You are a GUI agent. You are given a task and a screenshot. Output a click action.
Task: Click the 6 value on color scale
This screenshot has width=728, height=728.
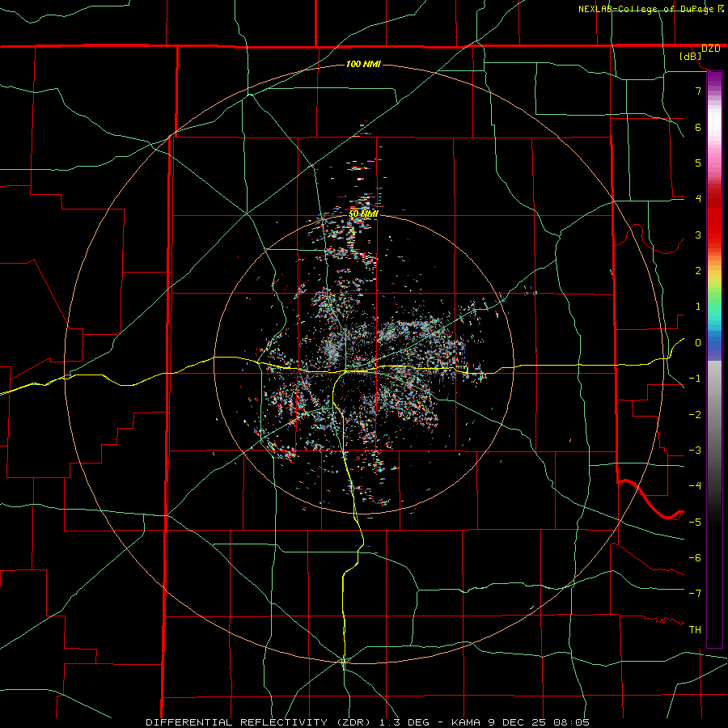[698, 127]
